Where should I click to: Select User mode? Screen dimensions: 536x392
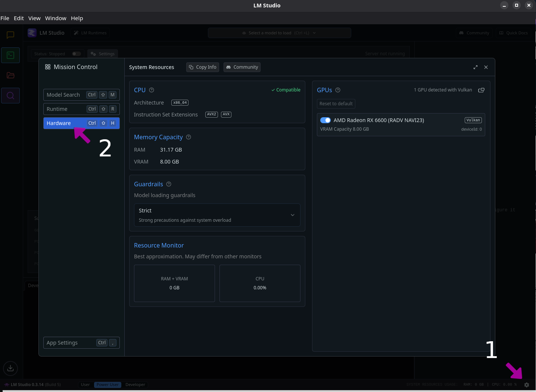click(85, 385)
